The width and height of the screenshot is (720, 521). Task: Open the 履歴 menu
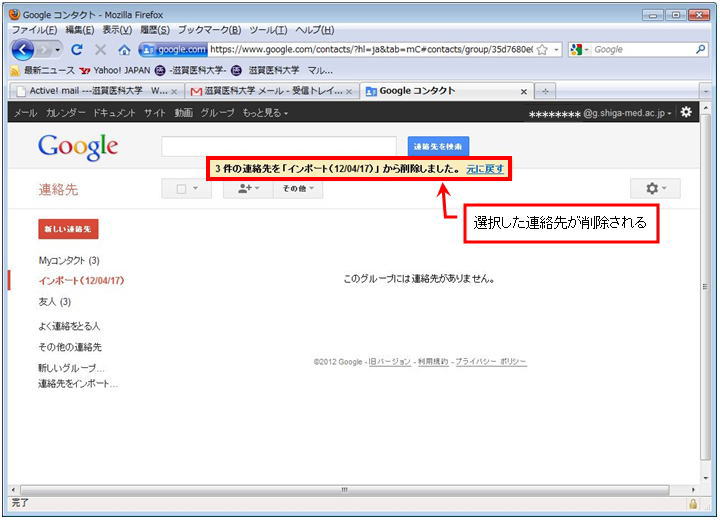point(155,30)
